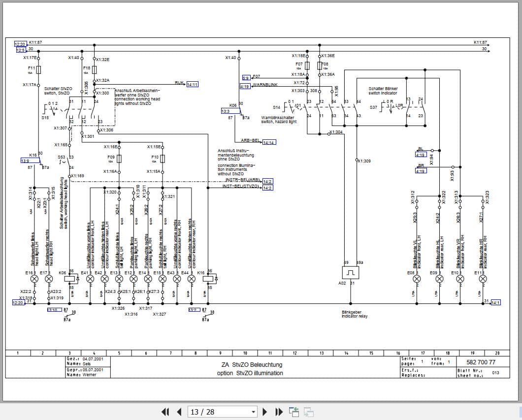Click the F09 fuse symbol
The width and height of the screenshot is (522, 420).
tap(119, 159)
